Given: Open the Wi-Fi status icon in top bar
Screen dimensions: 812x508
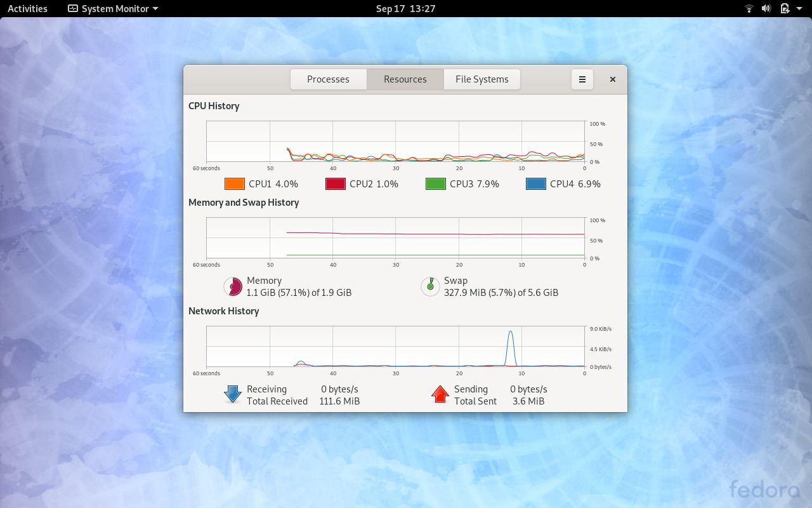Looking at the screenshot, I should click(x=749, y=9).
